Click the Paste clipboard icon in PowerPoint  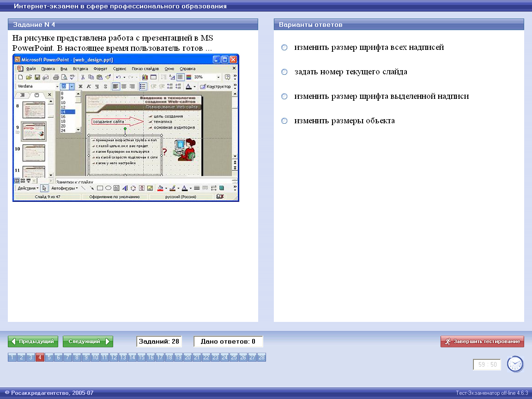[99, 78]
